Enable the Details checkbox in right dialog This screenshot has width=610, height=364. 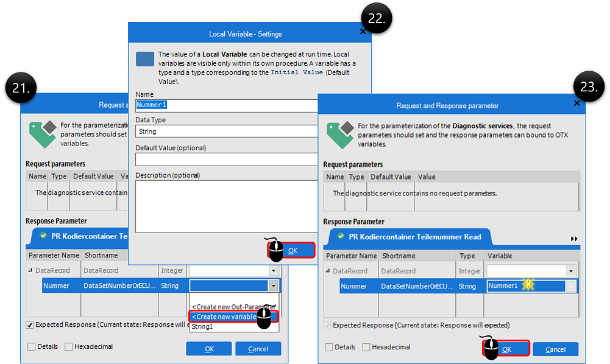click(x=329, y=347)
